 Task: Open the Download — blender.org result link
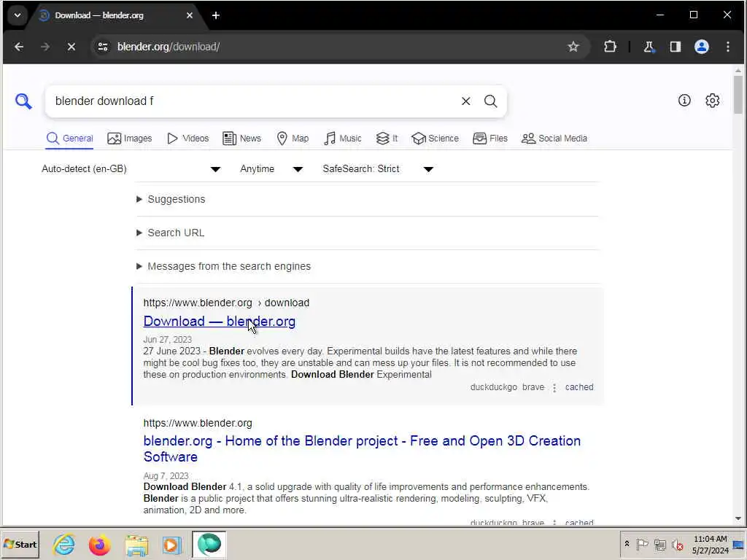click(x=219, y=322)
